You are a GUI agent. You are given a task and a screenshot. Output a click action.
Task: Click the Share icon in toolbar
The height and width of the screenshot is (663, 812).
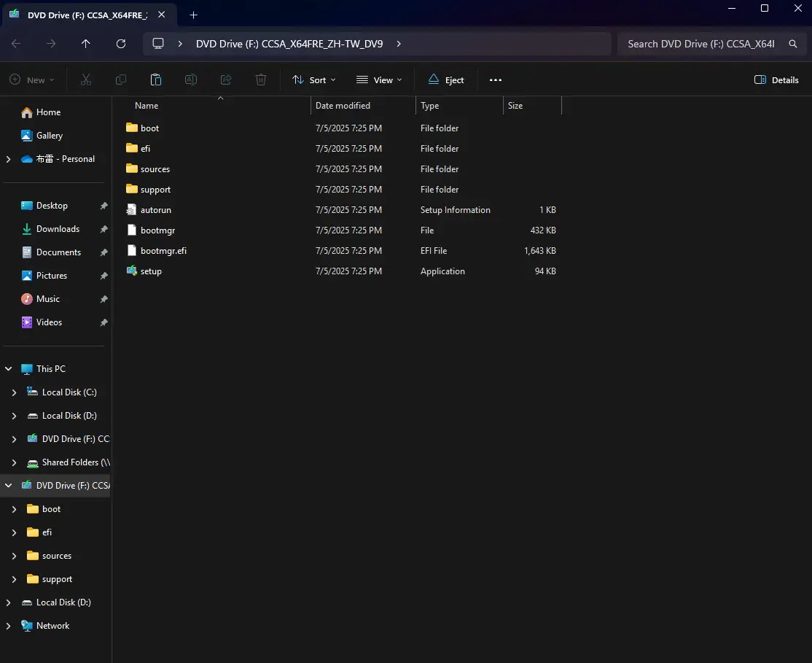click(x=226, y=80)
